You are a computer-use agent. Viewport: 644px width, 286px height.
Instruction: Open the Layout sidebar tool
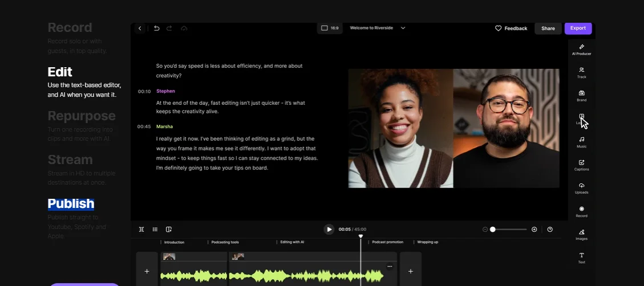tap(581, 119)
